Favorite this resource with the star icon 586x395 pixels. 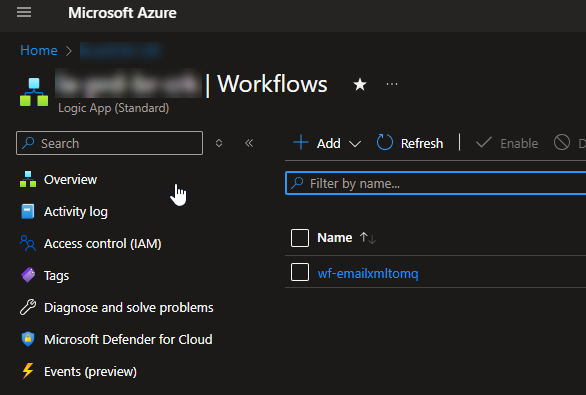[x=360, y=84]
